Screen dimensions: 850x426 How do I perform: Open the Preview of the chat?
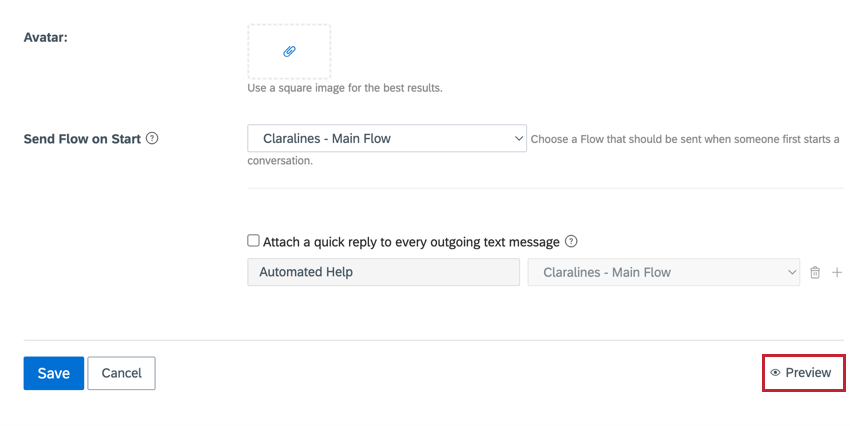(803, 372)
